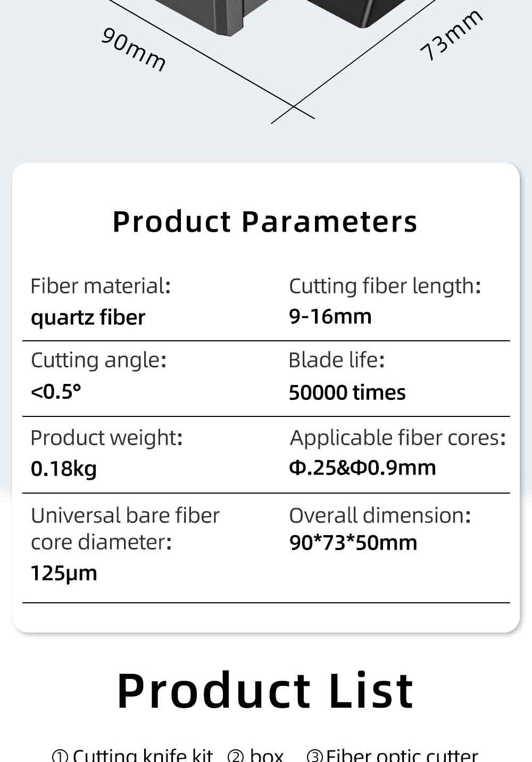Select the Cutting angle label
Viewport: 532px width, 762px height.
[x=98, y=360]
